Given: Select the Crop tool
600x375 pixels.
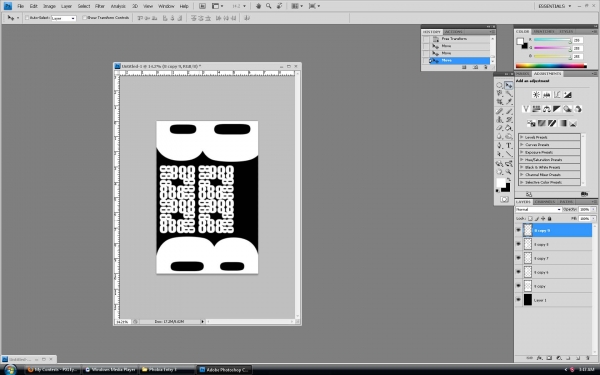Looking at the screenshot, I should pos(500,102).
